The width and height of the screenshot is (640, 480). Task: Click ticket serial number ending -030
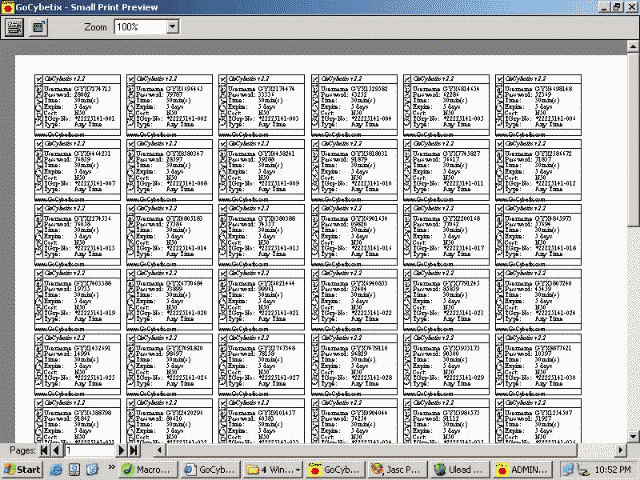click(x=556, y=378)
